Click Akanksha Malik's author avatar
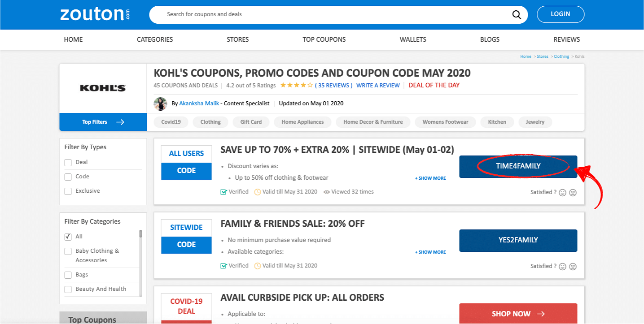The width and height of the screenshot is (644, 324). coord(160,104)
